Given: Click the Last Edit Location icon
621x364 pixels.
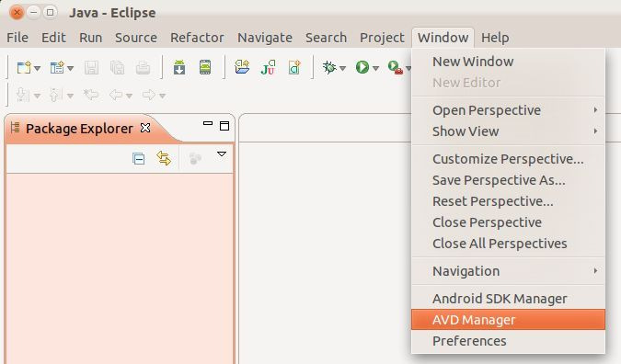Looking at the screenshot, I should (x=91, y=95).
